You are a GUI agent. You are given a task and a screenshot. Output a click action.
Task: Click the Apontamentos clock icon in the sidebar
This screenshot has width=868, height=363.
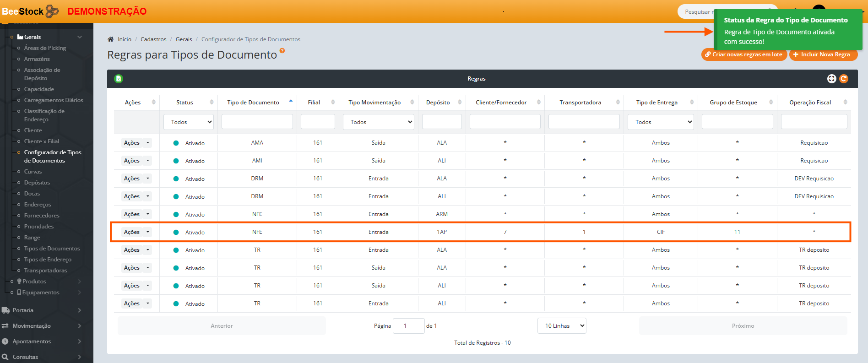(x=5, y=341)
